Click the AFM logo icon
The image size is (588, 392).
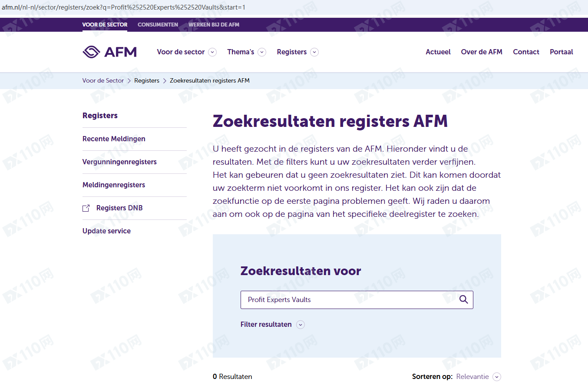point(92,52)
